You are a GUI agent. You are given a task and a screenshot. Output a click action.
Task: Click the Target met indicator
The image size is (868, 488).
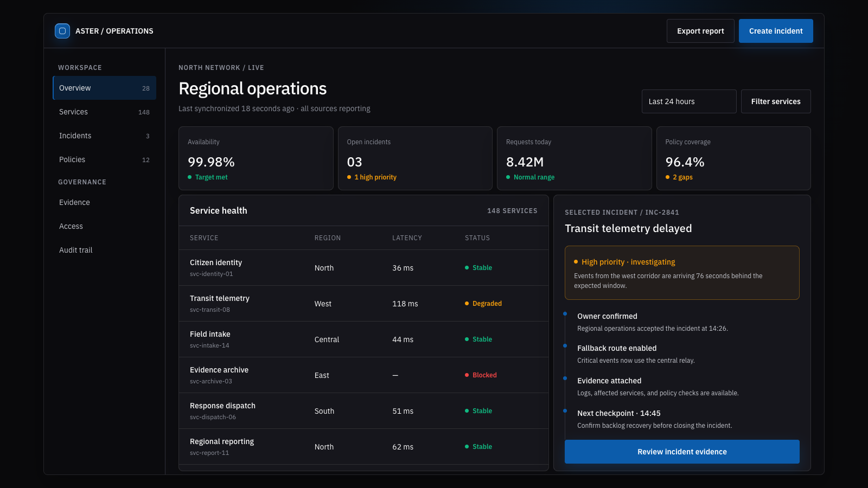point(208,177)
